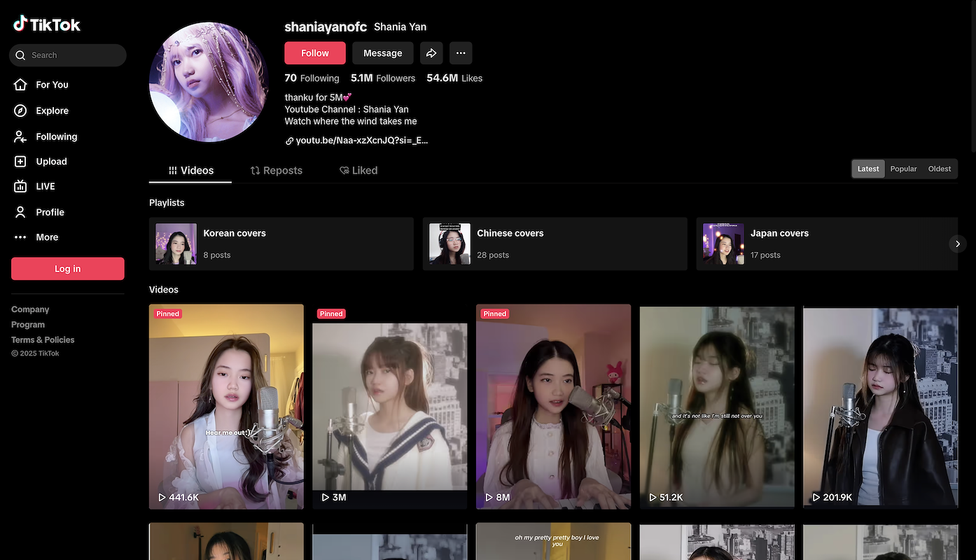
Task: Open pinned video captioned Hear me out
Action: point(226,407)
